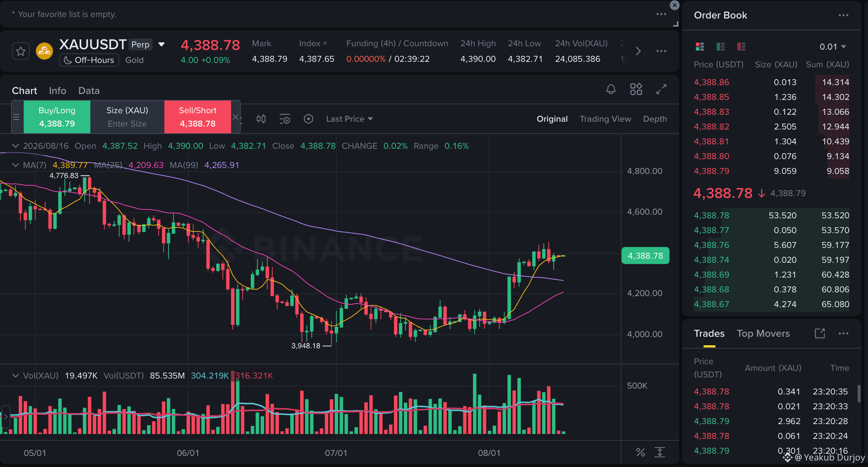868x467 pixels.
Task: Click the 24h High 4,390.00 value
Action: [x=478, y=59]
